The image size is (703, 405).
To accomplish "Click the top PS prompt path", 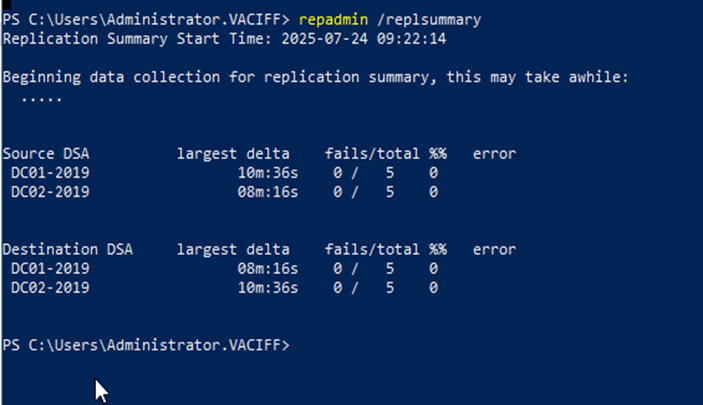I will pos(145,19).
